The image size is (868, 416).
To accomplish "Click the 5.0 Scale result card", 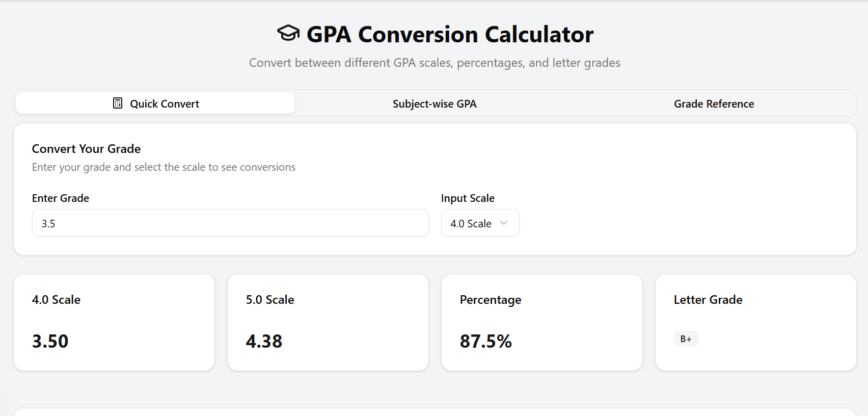I will [x=328, y=322].
